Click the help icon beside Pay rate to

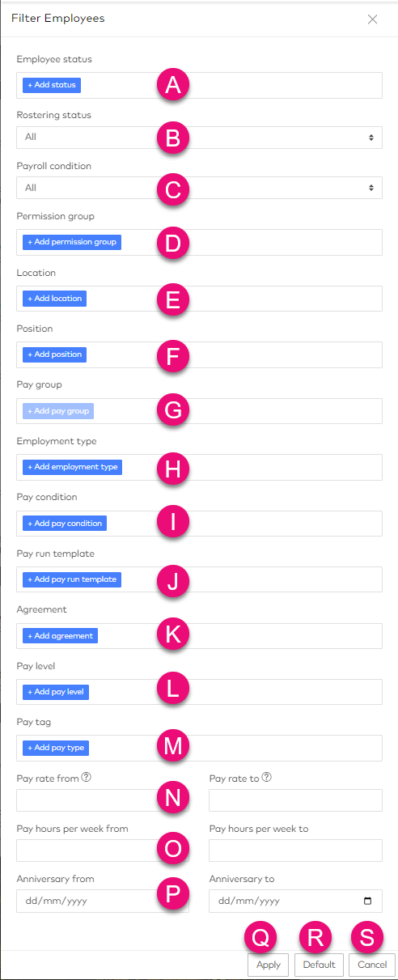[x=266, y=778]
